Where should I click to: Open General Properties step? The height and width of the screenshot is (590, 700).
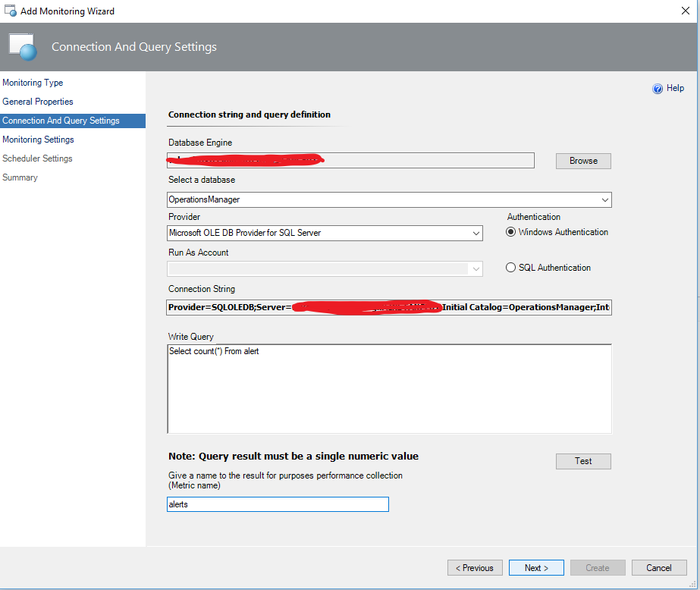(38, 102)
